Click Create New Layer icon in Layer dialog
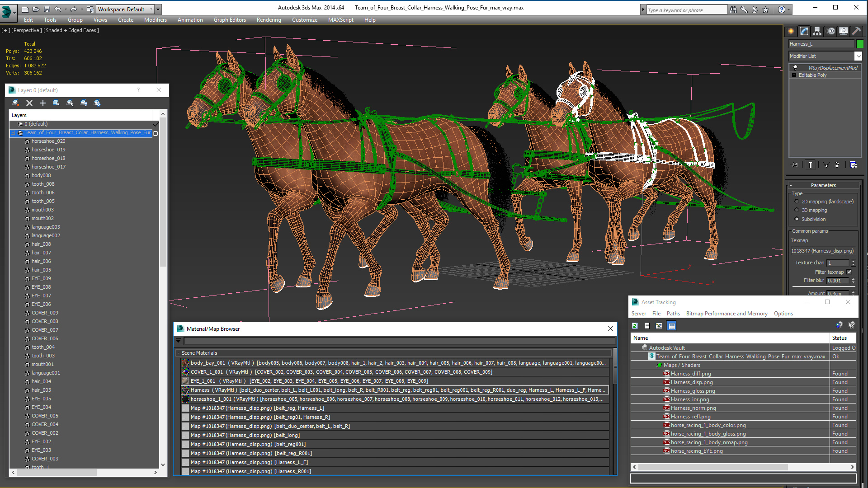This screenshot has height=488, width=868. [x=16, y=103]
